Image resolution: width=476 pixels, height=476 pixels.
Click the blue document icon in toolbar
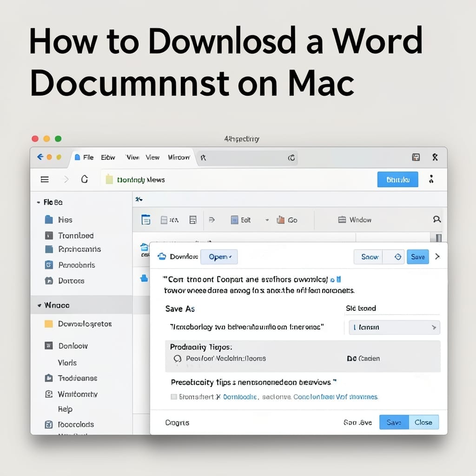pyautogui.click(x=145, y=219)
